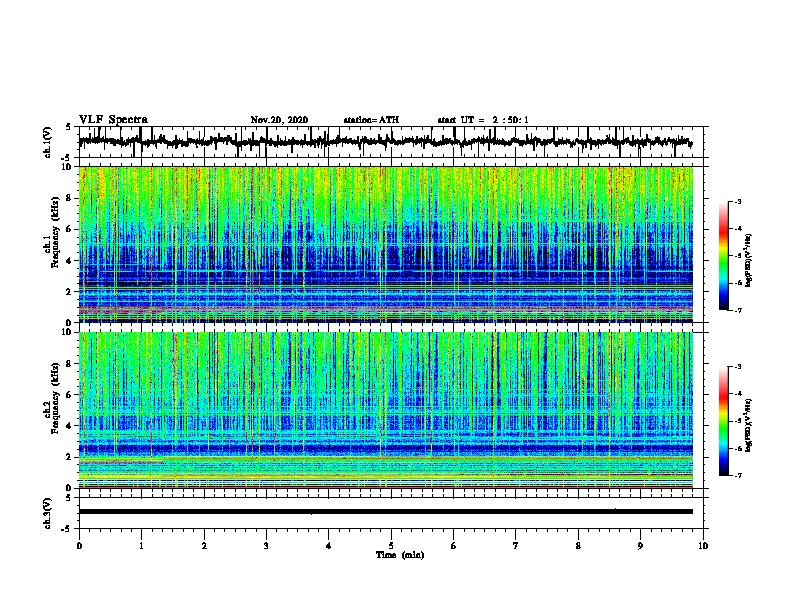Click the "5" tick on ch.1(V) axis
792x612 pixels.
68,127
